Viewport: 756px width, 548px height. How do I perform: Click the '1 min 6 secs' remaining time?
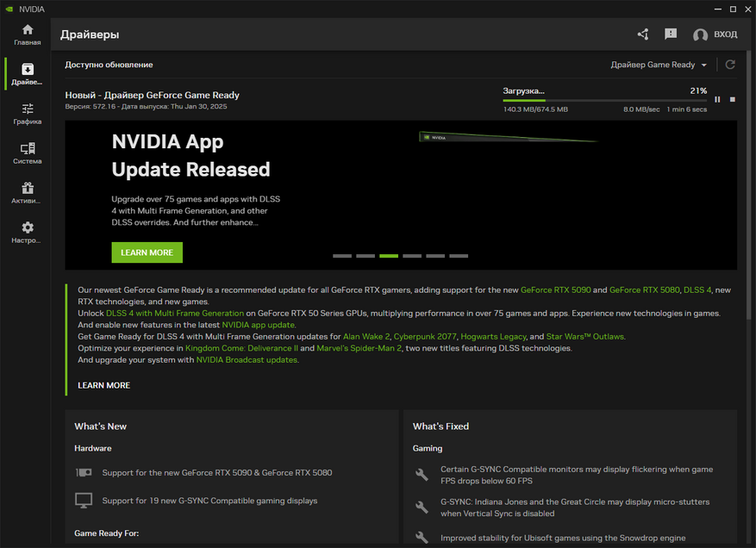tap(687, 109)
